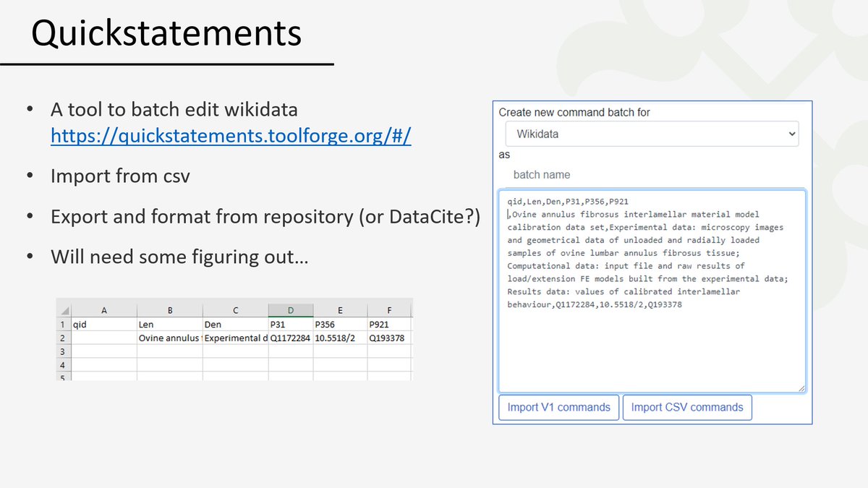This screenshot has width=868, height=488.
Task: Click 'A tool to batch edit wikidata' text
Action: pos(174,111)
